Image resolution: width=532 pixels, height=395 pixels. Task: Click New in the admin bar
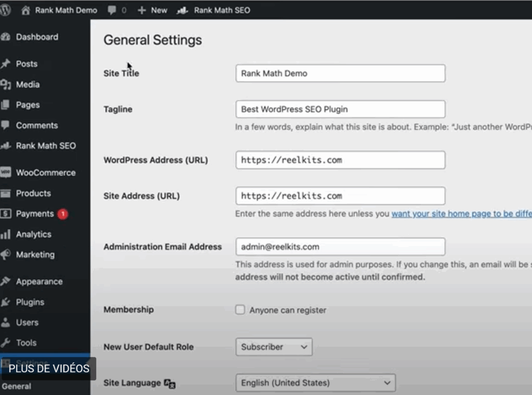[159, 10]
